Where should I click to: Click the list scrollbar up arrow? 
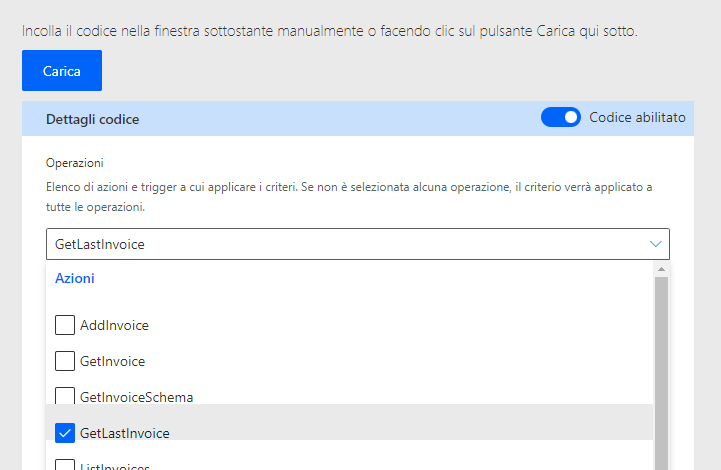click(661, 269)
